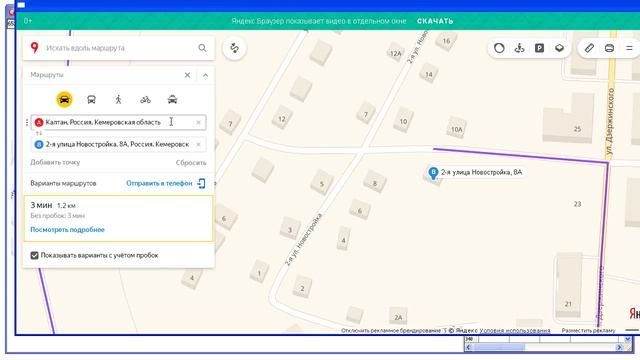
Task: Click 'ул. Дзержинского' street label
Action: click(x=611, y=121)
